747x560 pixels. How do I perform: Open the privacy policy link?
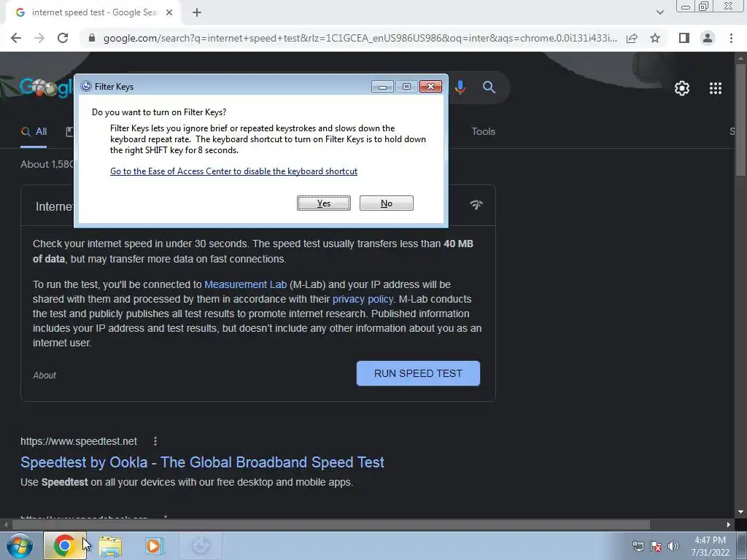click(x=363, y=299)
